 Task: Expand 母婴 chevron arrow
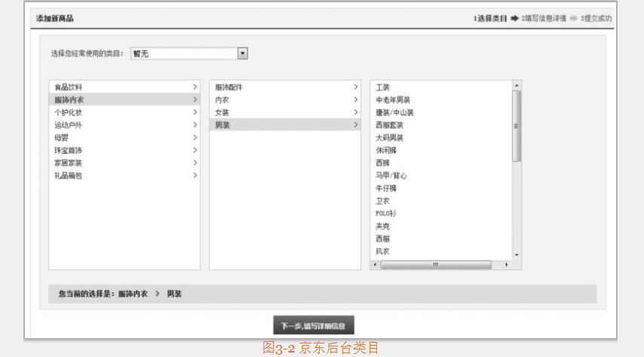(195, 138)
